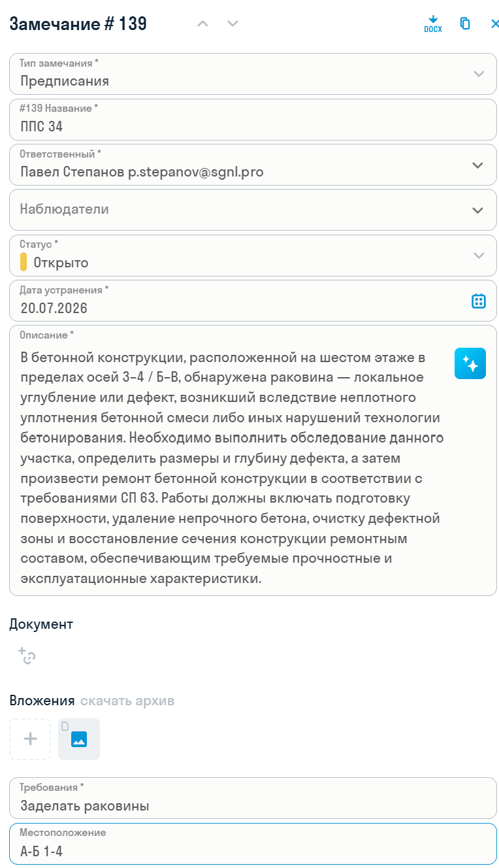Screen dimensions: 499x868
Task: Focus the Название field with ППС 34
Action: pos(253,120)
